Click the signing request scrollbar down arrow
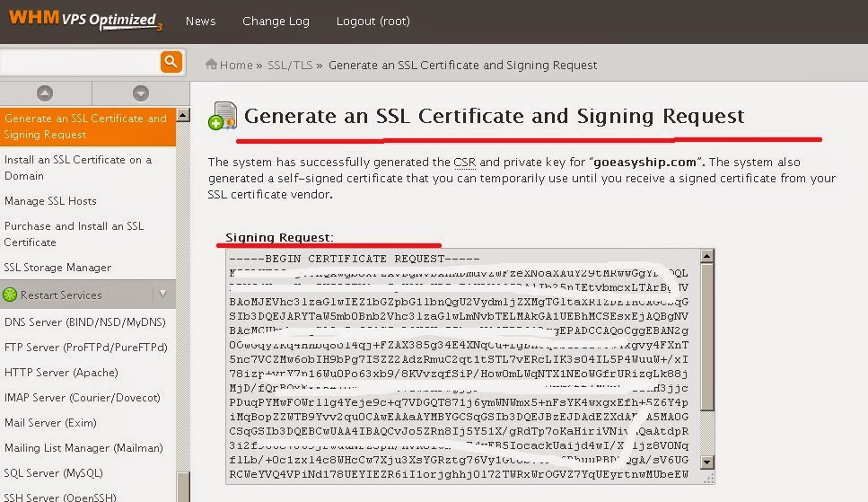 (x=707, y=462)
